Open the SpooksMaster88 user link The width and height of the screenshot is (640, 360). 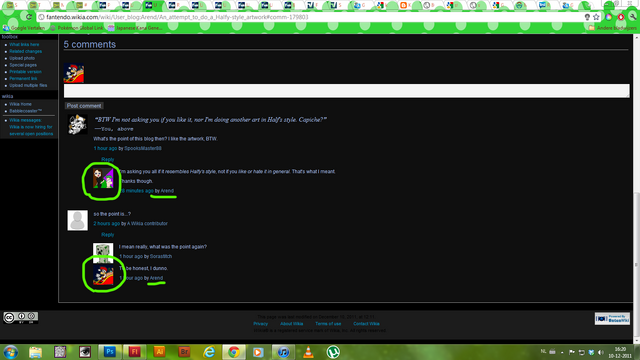click(x=143, y=149)
